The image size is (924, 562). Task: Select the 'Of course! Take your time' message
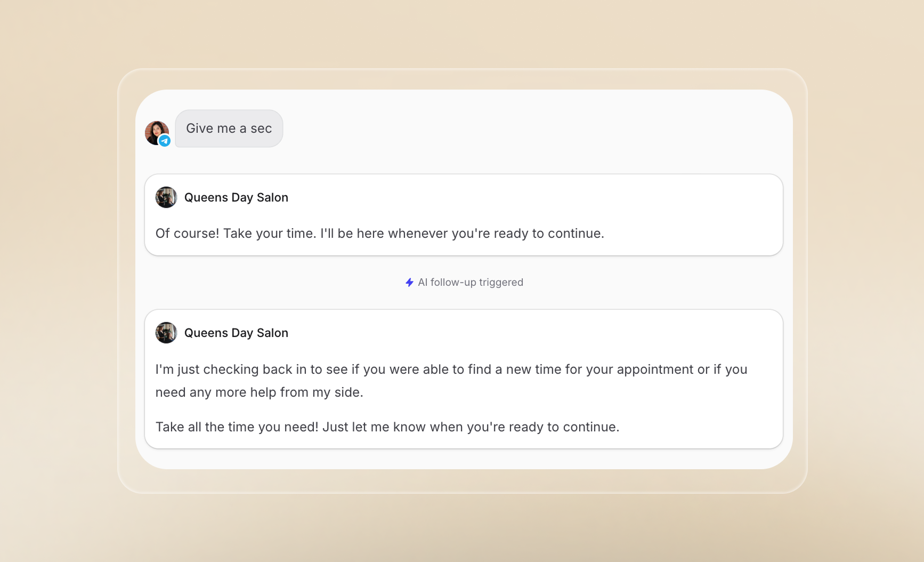(380, 234)
